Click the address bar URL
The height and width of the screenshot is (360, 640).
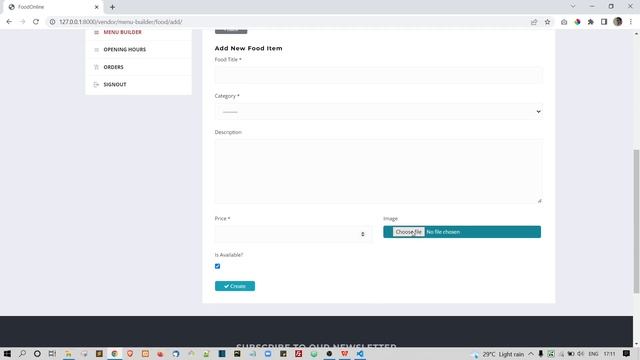point(120,22)
